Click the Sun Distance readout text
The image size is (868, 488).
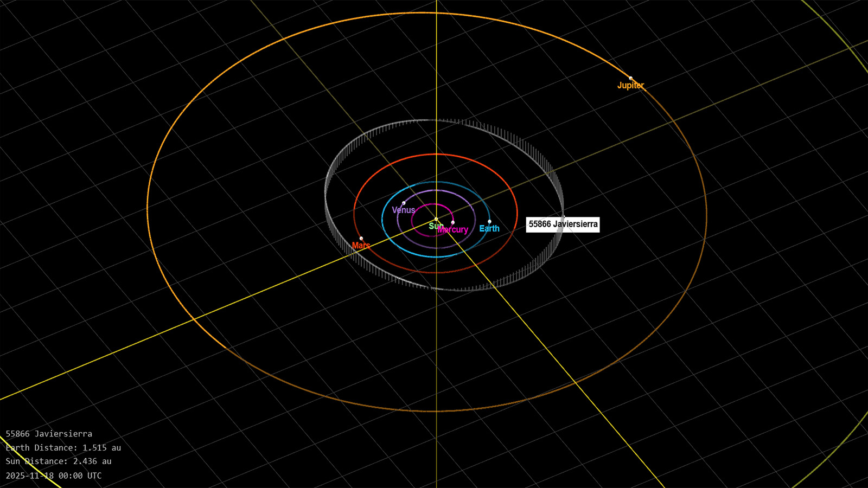pos(59,461)
